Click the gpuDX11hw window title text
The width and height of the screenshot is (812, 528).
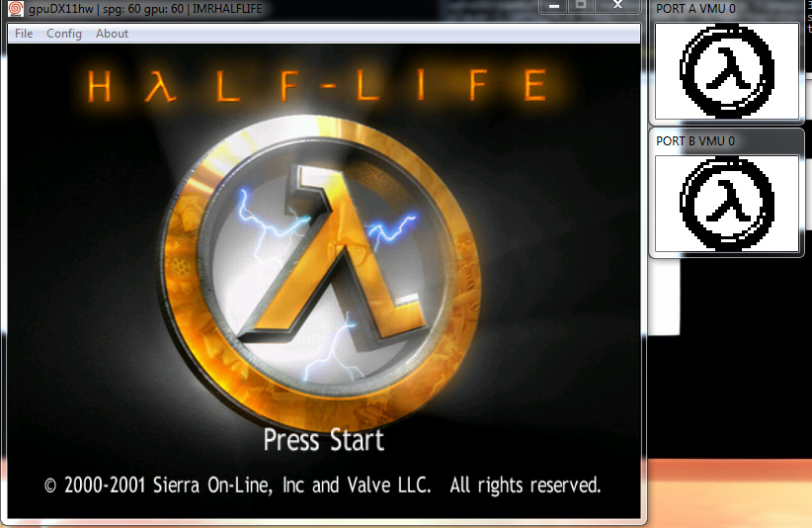point(145,9)
